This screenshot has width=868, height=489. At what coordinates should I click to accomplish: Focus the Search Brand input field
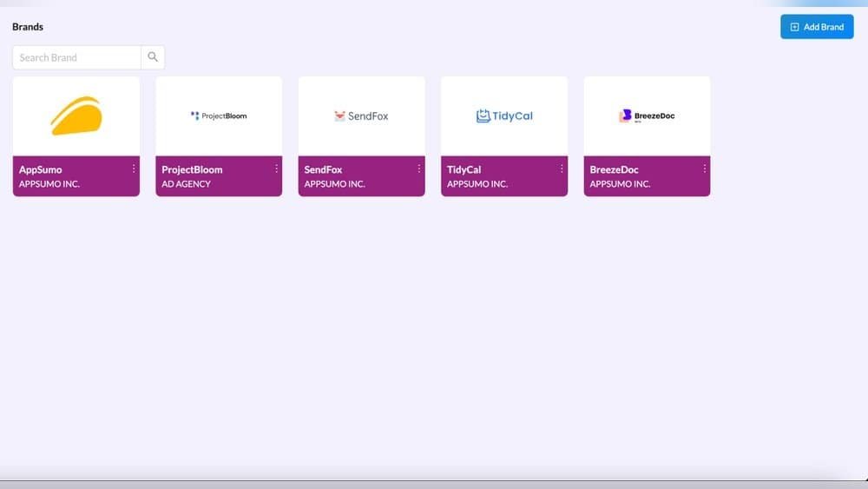point(76,57)
